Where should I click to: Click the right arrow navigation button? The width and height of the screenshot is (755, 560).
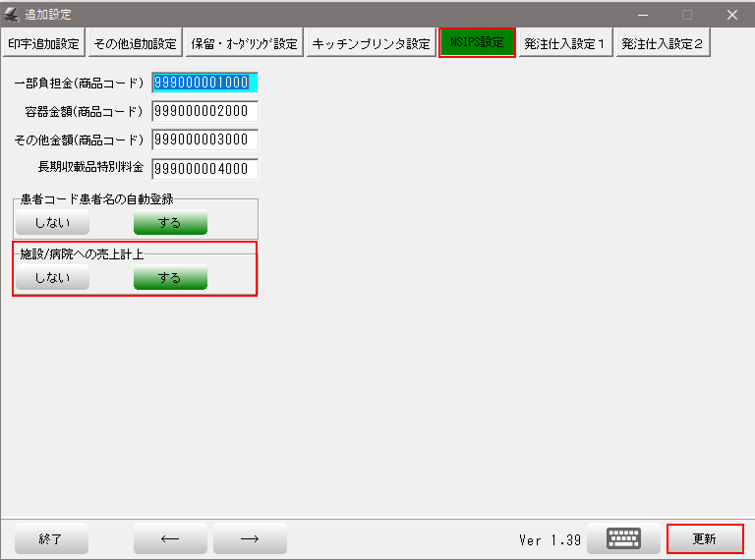250,538
